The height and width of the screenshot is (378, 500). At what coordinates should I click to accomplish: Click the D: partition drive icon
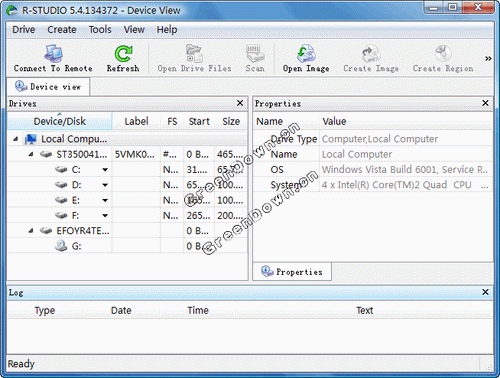pos(61,185)
